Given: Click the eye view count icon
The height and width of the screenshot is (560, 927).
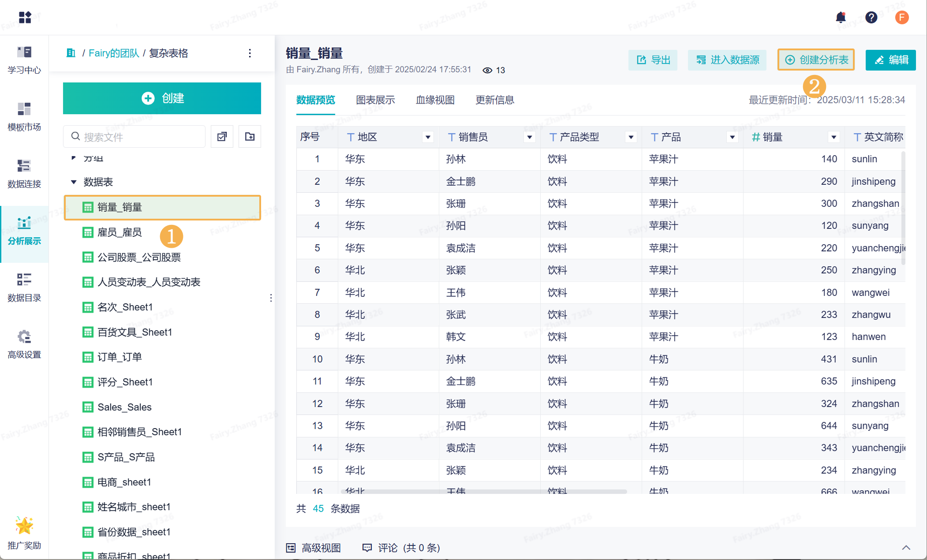Looking at the screenshot, I should click(x=487, y=70).
